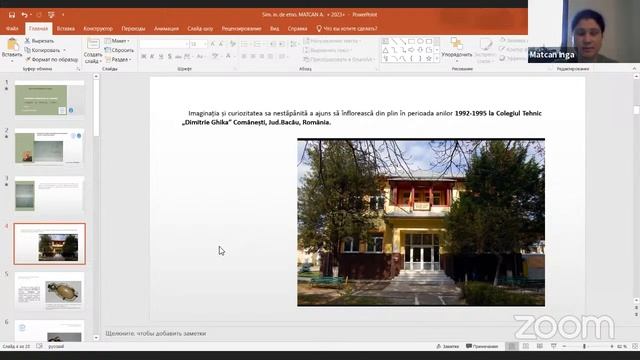
Task: Switch to slide sorter view icon
Action: [526, 346]
